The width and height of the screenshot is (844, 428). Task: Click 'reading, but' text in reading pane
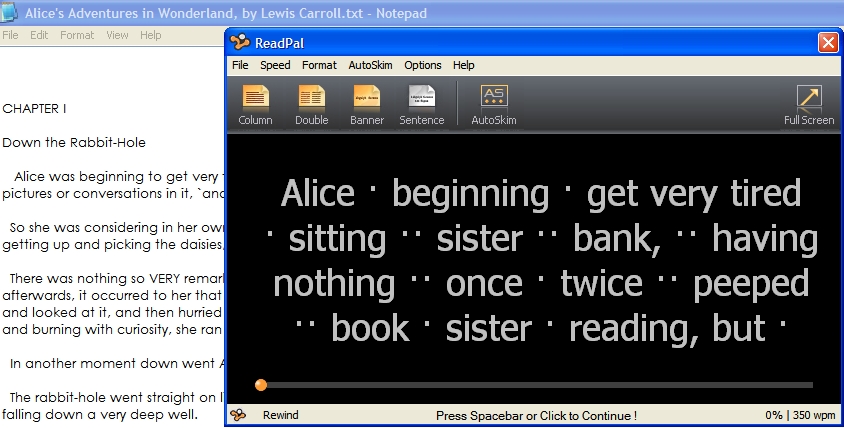click(x=667, y=329)
